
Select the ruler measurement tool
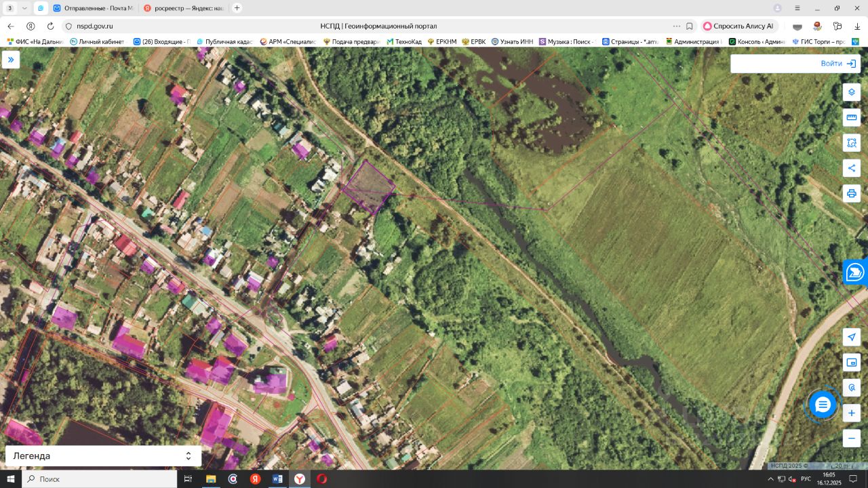[x=852, y=117]
